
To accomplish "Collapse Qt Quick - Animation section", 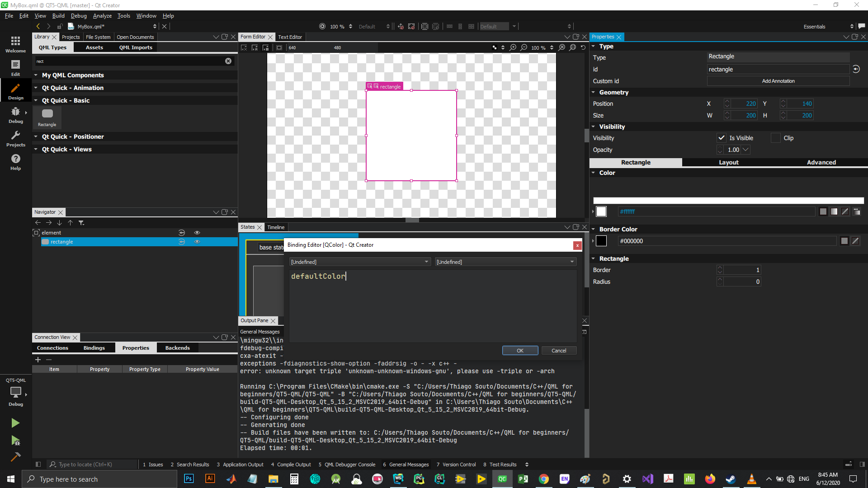I will click(x=36, y=88).
